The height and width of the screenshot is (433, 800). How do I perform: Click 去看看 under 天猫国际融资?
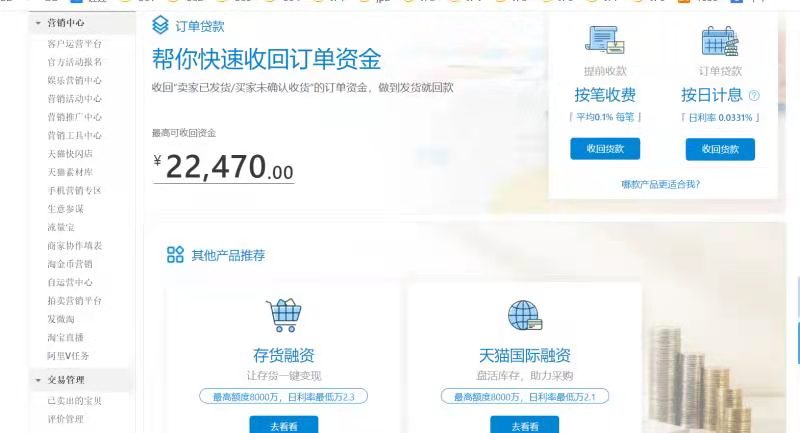[524, 424]
